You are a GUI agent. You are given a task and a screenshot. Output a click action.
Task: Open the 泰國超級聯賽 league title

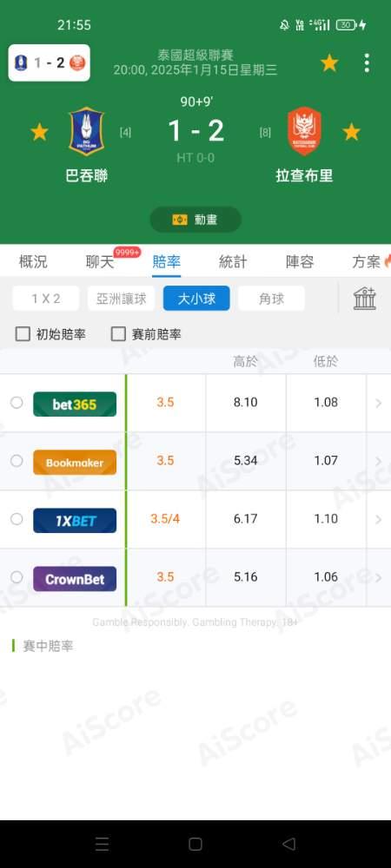pos(195,56)
